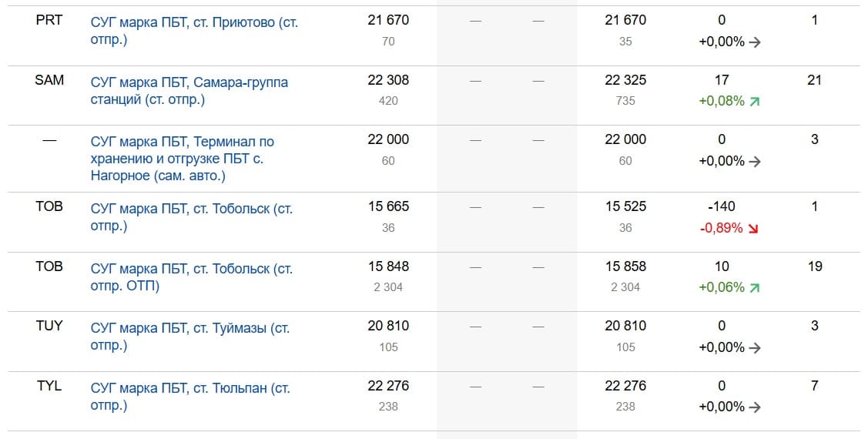Screen dimensions: 868x439
Task: Click the flat arrow in the Тюльпан row
Action: click(x=755, y=407)
